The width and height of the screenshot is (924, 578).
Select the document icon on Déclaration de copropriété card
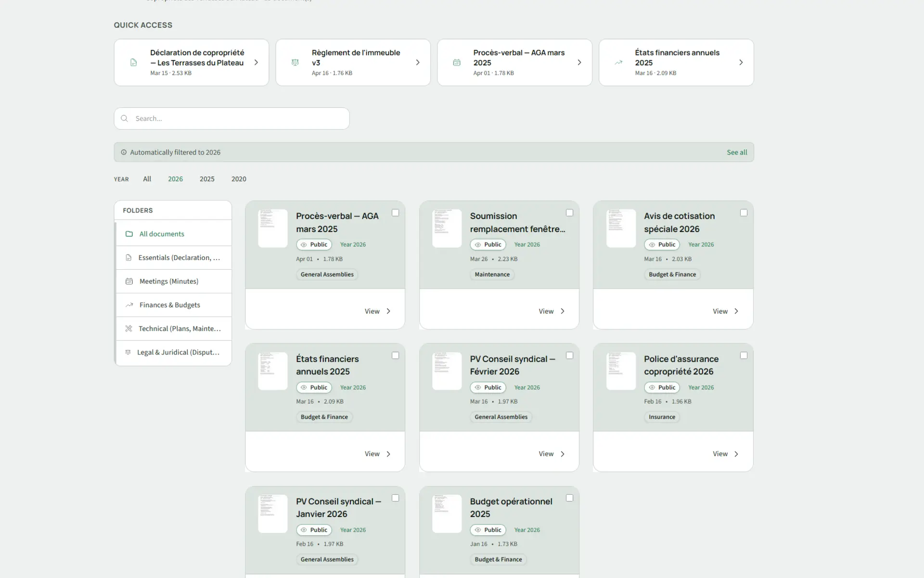[133, 62]
